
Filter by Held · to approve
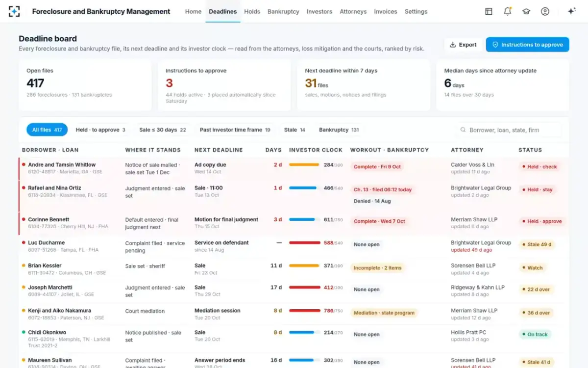[x=100, y=130]
